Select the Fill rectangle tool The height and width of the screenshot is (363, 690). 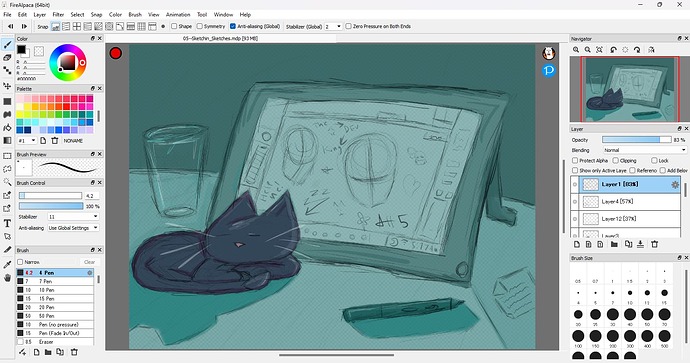click(x=7, y=101)
